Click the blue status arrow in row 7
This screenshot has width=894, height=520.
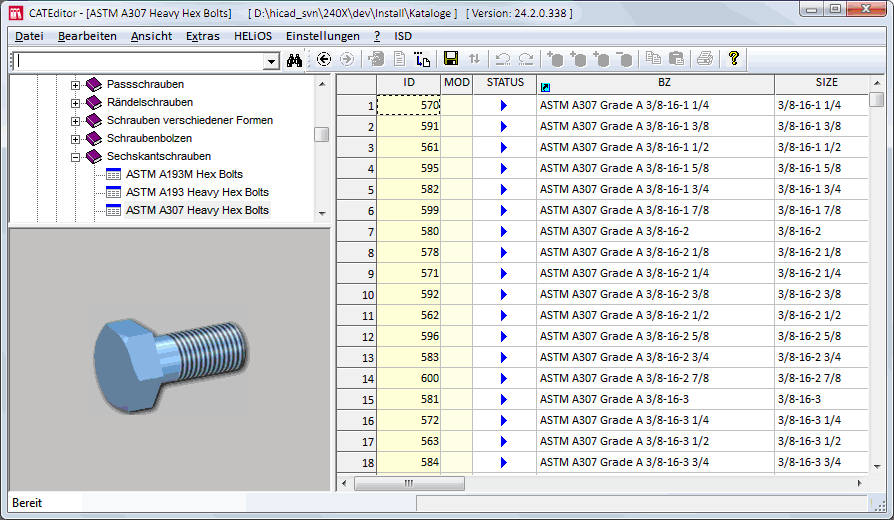tap(504, 231)
